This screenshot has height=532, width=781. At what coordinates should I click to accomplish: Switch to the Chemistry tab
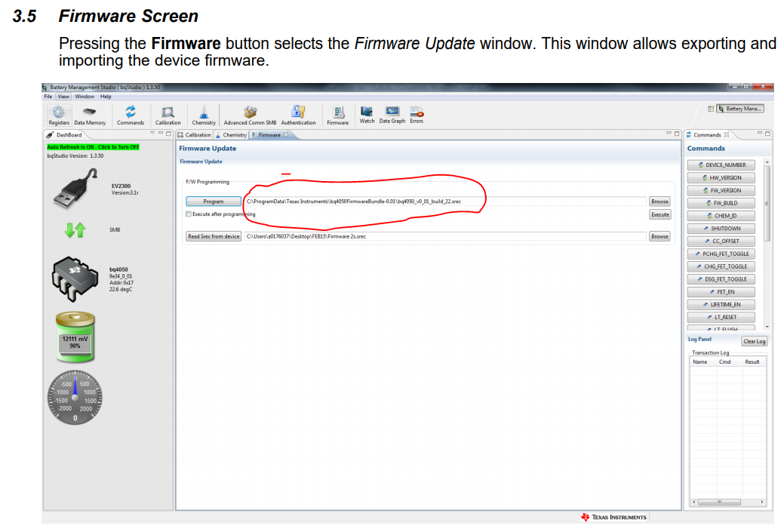[231, 135]
